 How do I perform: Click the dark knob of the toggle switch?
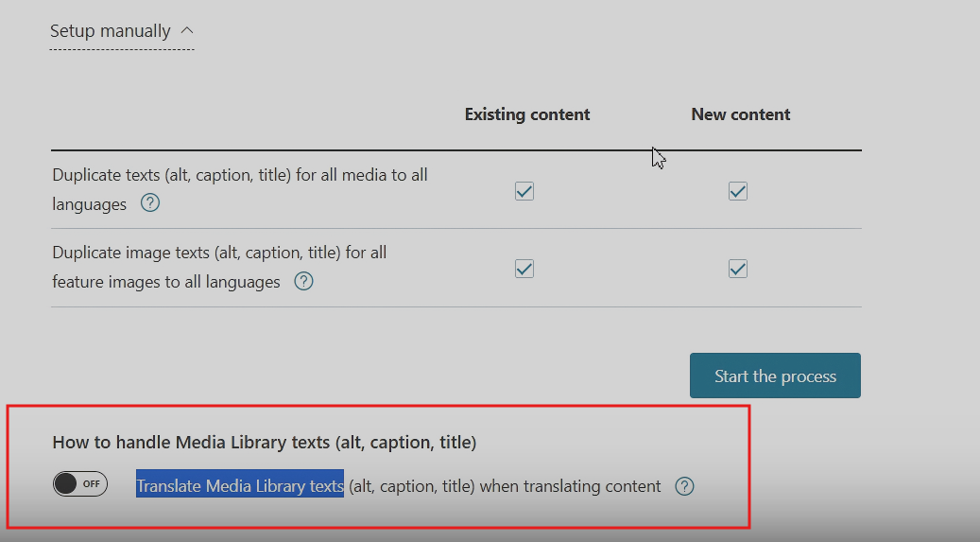coord(65,484)
